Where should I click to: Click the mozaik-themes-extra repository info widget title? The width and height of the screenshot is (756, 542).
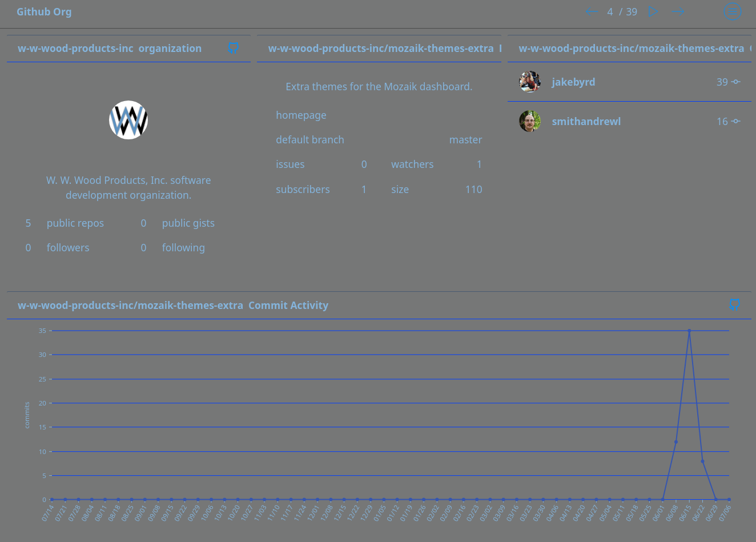click(384, 49)
